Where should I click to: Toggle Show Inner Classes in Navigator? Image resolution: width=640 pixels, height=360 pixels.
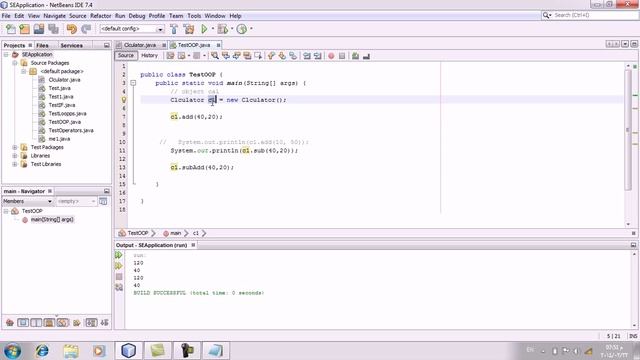pyautogui.click(x=62, y=323)
